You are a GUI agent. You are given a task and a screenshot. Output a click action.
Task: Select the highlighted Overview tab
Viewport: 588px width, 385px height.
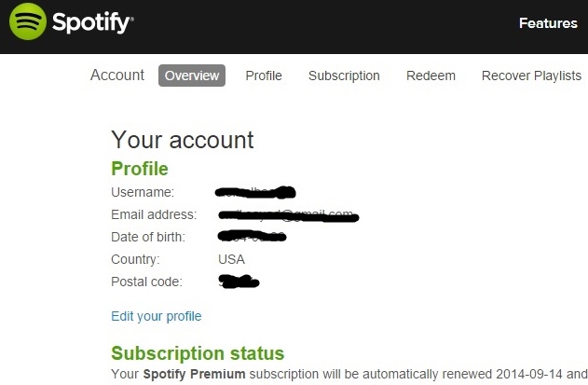pos(192,76)
